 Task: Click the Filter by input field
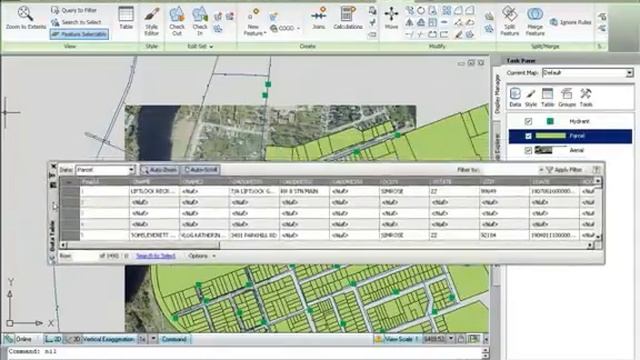pos(510,170)
